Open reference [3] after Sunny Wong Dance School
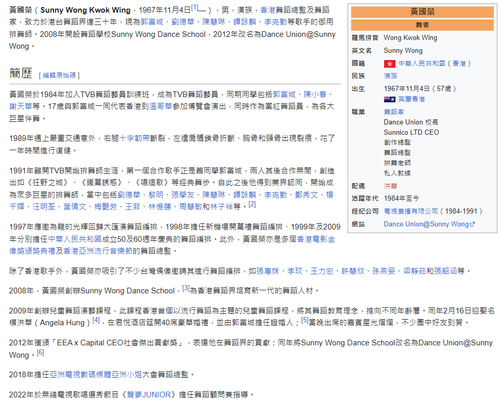Image resolution: width=500 pixels, height=408 pixels. point(186,288)
